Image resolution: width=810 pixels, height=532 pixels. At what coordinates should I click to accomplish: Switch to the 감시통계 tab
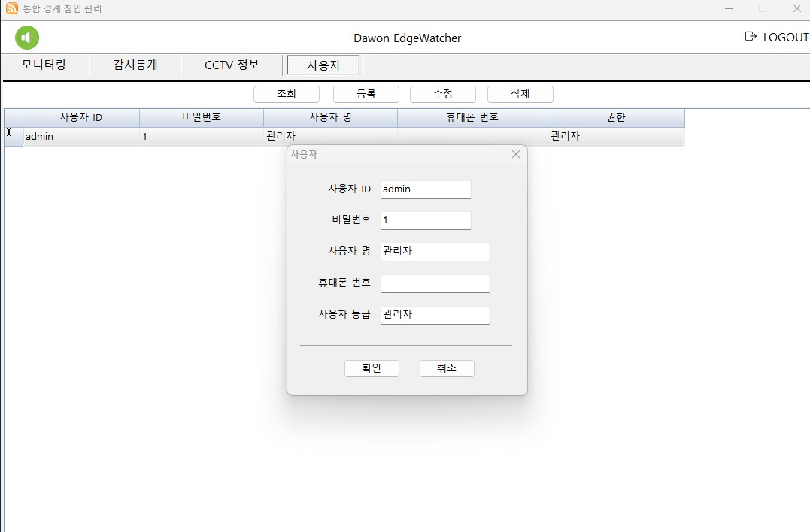(135, 65)
